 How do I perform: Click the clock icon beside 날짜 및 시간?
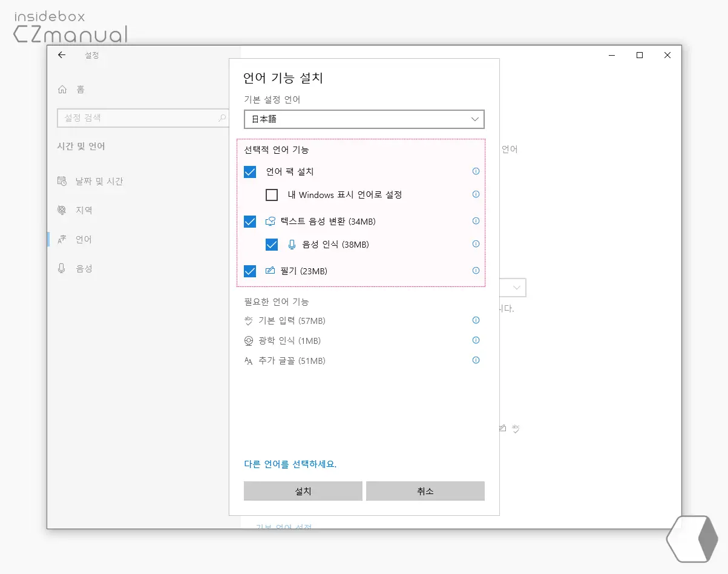[x=63, y=180]
